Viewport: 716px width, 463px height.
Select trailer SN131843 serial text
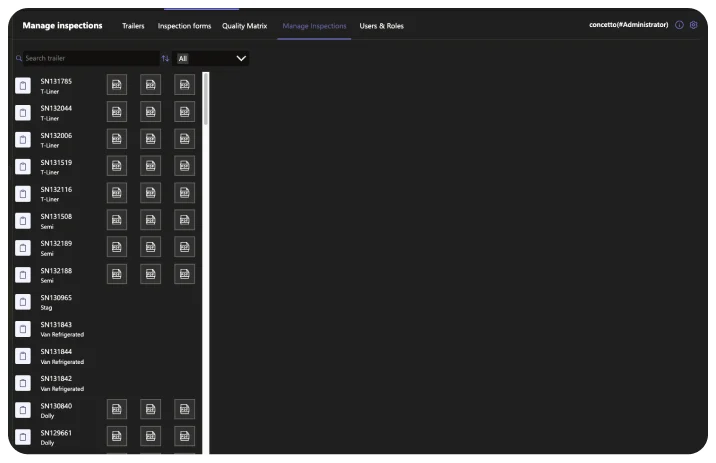56,325
